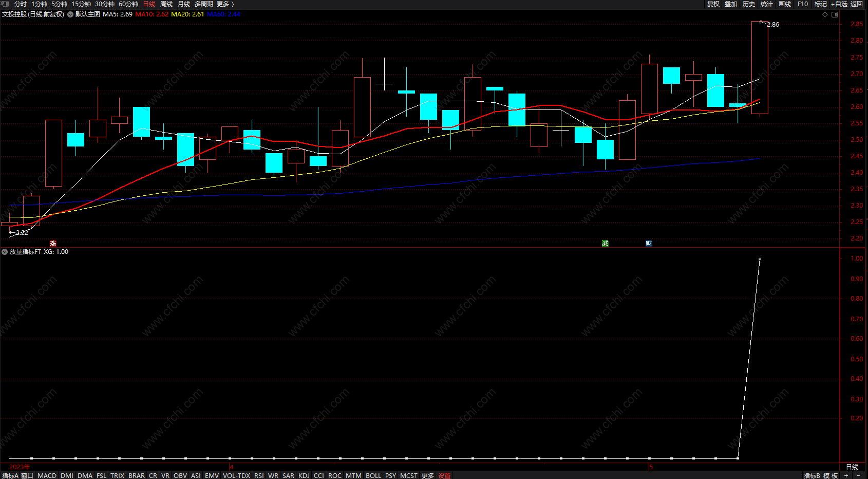Click the MA20: 2.61 indicator value
This screenshot has height=479, width=868.
coord(187,14)
